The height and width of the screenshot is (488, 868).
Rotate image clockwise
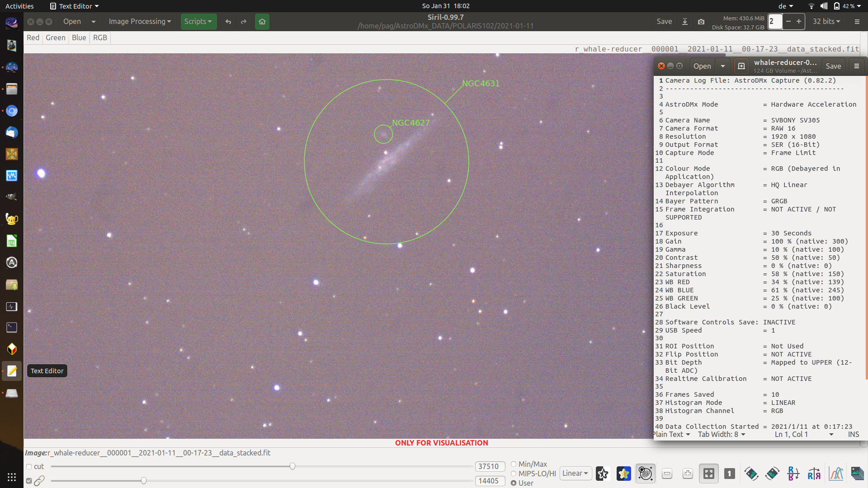(x=772, y=474)
